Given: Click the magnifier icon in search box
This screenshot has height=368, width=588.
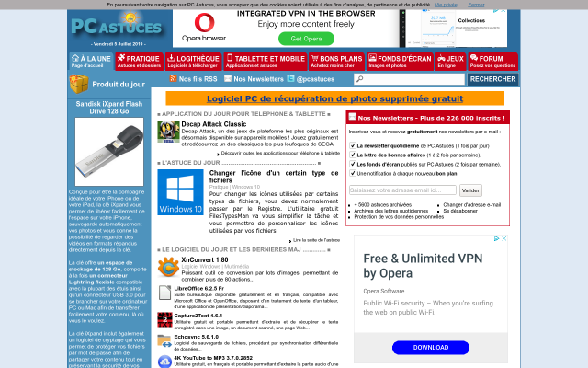Looking at the screenshot, I should click(x=359, y=79).
